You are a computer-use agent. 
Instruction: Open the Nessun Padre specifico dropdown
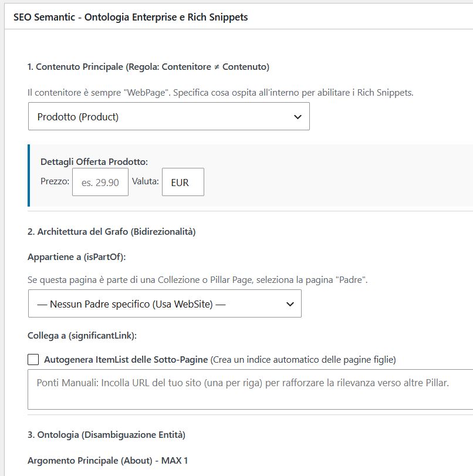click(x=165, y=303)
